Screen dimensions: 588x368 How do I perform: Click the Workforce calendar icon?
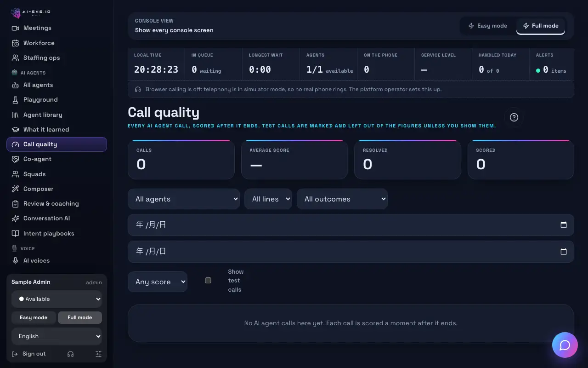coord(15,43)
